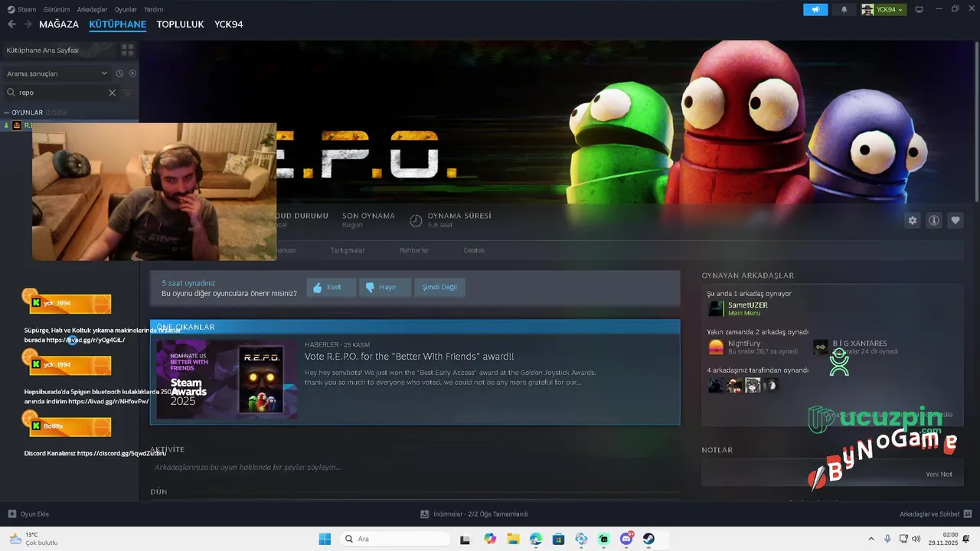Open Edge browser from taskbar
This screenshot has width=980, height=551.
pos(535,539)
